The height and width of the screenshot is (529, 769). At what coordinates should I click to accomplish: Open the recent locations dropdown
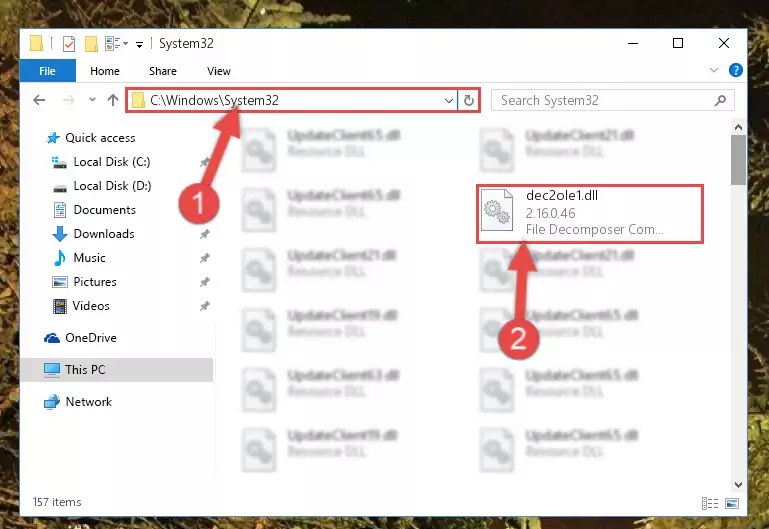[x=92, y=100]
